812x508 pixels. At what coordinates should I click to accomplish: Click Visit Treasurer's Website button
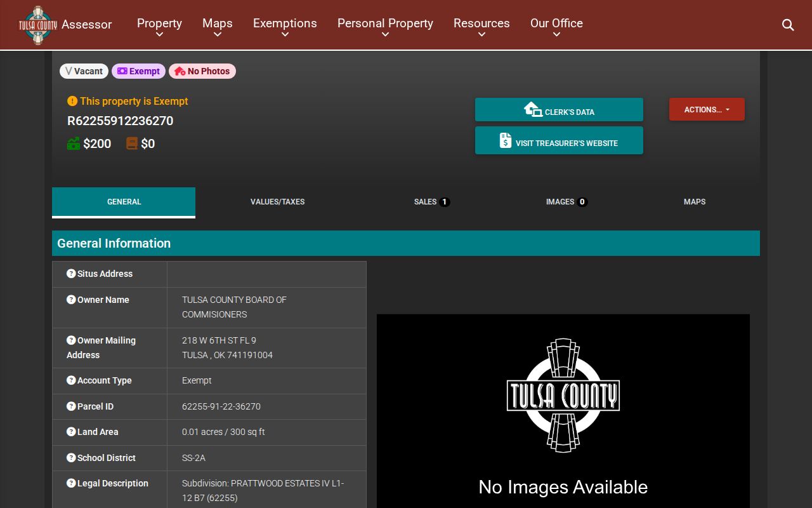[559, 140]
